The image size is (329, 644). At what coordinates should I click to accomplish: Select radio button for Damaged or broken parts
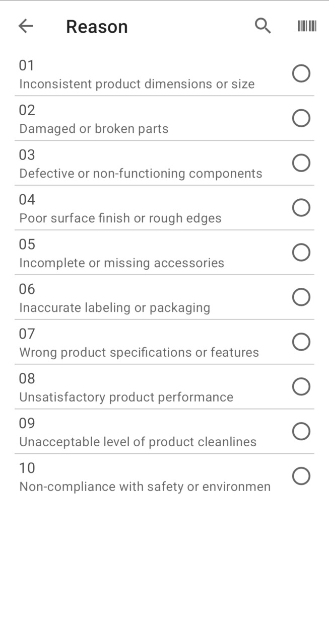(301, 118)
